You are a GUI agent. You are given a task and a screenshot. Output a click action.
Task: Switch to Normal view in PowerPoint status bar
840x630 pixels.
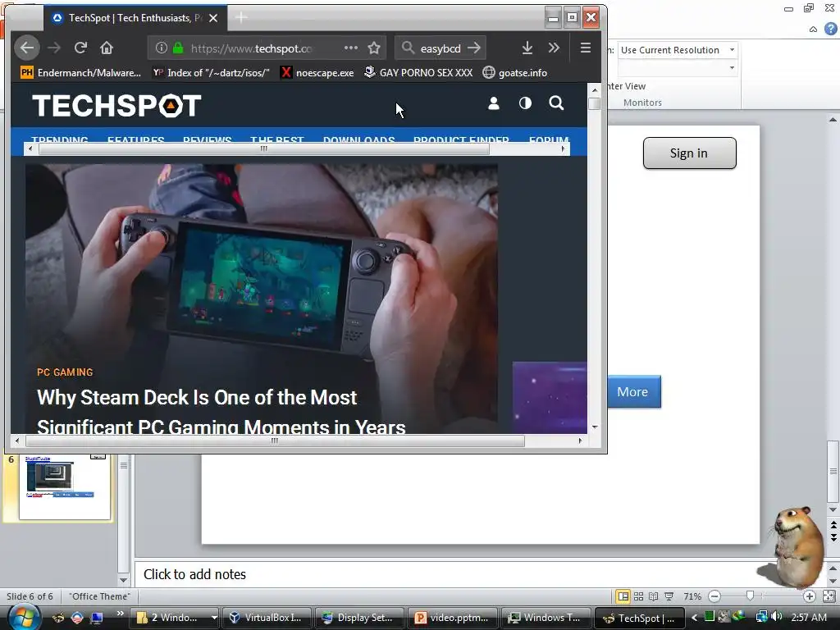pyautogui.click(x=623, y=596)
